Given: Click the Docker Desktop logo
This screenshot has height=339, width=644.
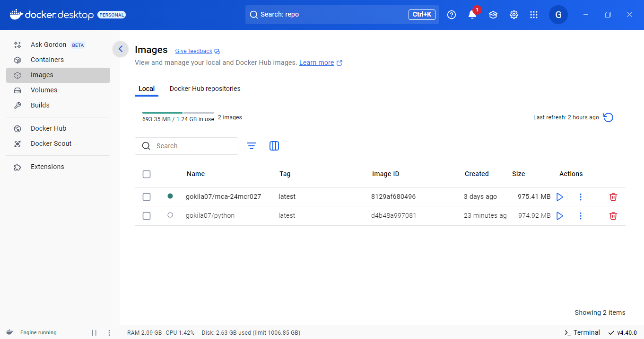Looking at the screenshot, I should (x=52, y=15).
